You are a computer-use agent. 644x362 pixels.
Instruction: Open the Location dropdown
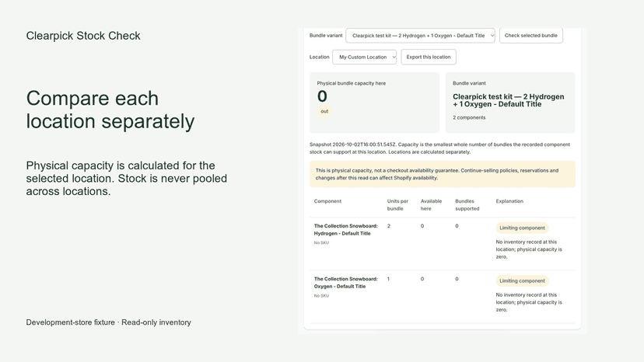[364, 57]
